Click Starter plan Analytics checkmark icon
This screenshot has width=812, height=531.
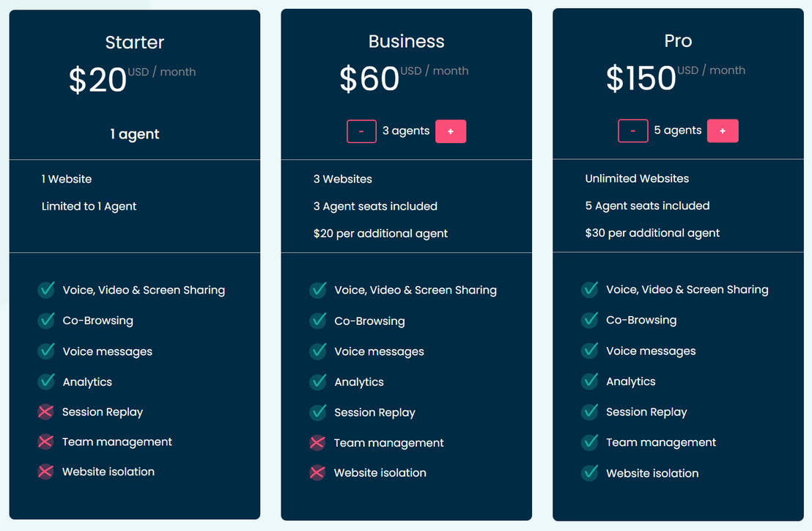(x=46, y=381)
